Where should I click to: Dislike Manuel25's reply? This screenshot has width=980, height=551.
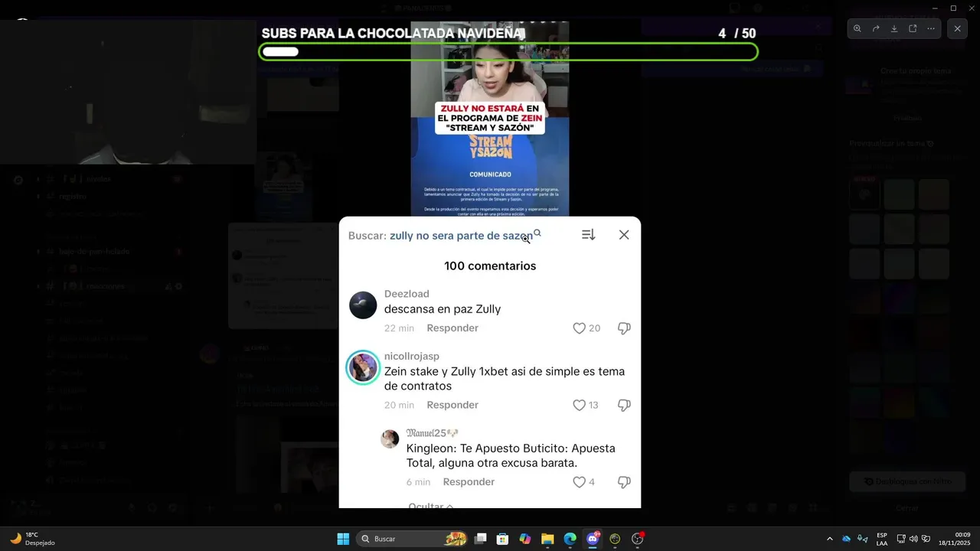[624, 482]
